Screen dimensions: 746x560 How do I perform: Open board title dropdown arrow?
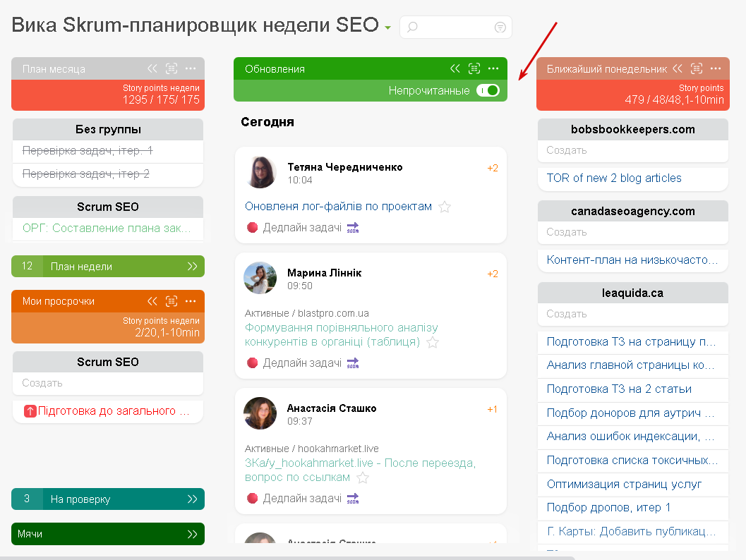387,28
